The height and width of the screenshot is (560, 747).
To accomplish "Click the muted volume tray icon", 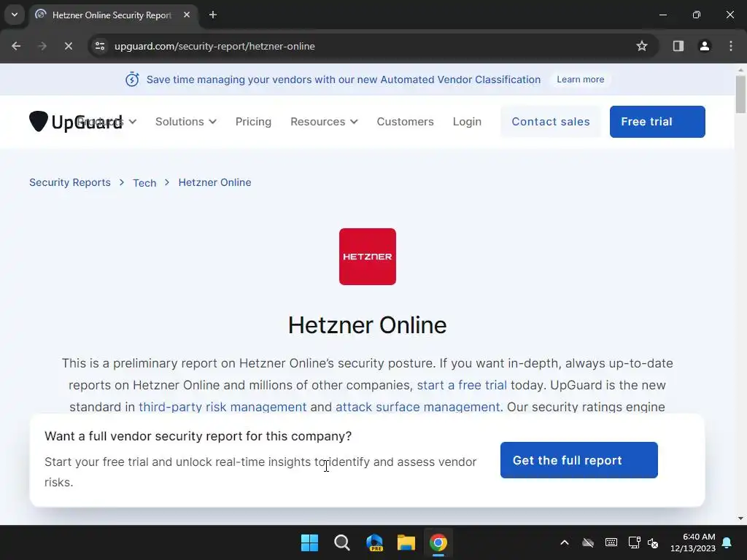I will 653,542.
